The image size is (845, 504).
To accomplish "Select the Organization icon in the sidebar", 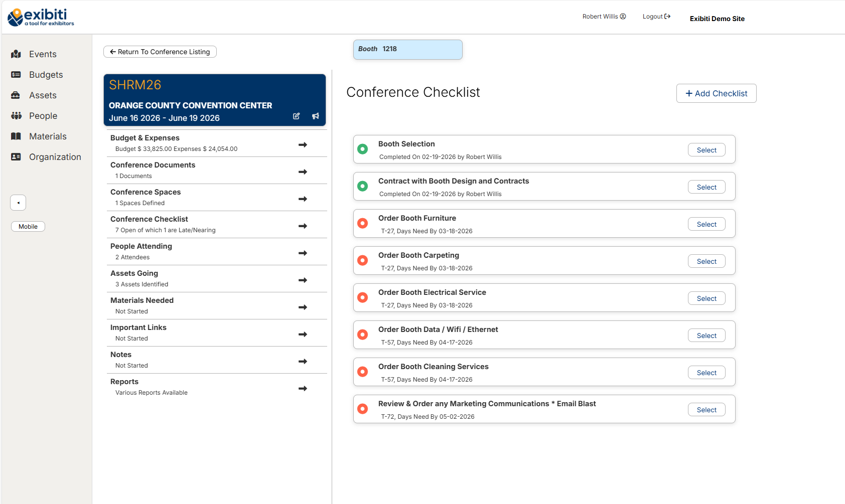I will (x=17, y=156).
